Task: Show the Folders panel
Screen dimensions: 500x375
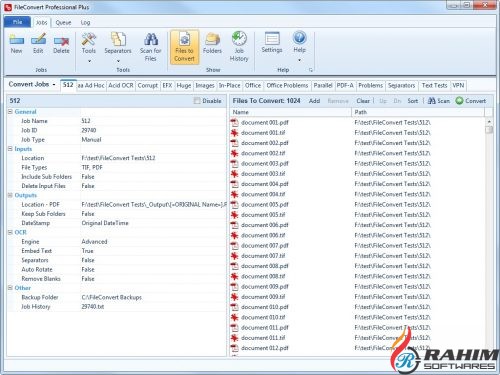Action: pyautogui.click(x=212, y=43)
